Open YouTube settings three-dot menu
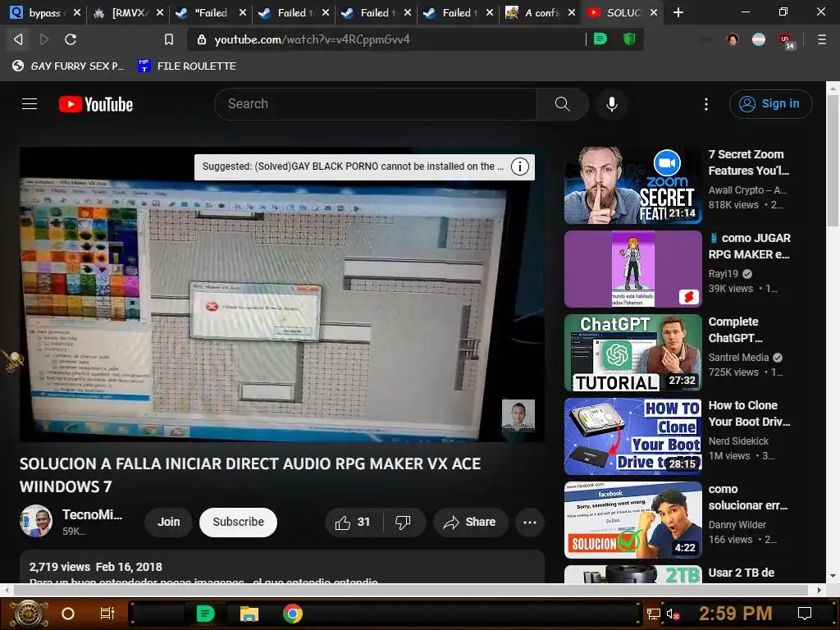The height and width of the screenshot is (630, 840). [706, 104]
